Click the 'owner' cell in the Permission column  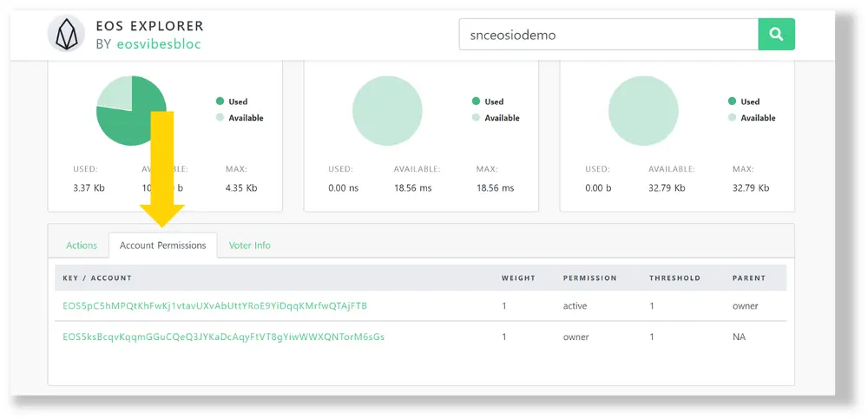(575, 337)
